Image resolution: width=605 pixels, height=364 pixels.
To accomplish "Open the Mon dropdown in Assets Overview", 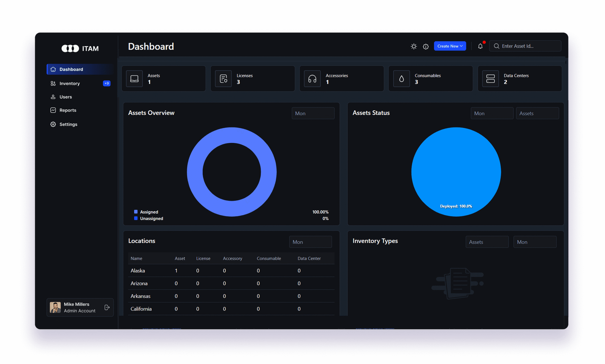I will click(313, 113).
